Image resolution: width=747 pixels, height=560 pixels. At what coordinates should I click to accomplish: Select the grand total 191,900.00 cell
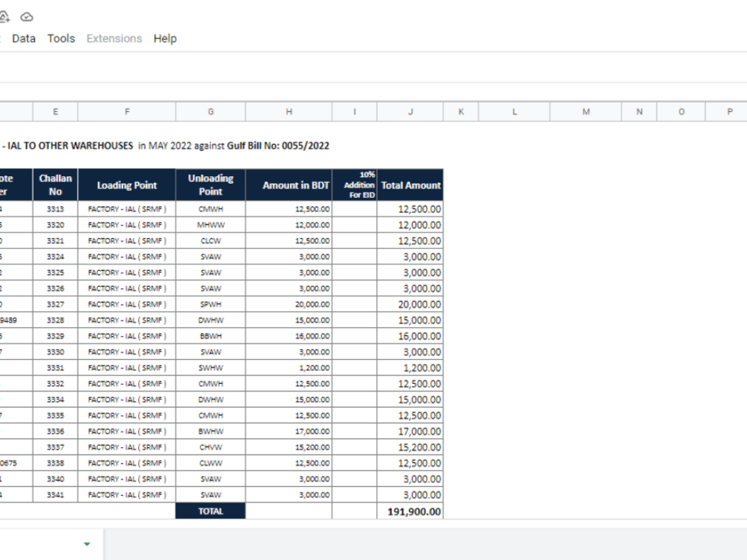410,511
